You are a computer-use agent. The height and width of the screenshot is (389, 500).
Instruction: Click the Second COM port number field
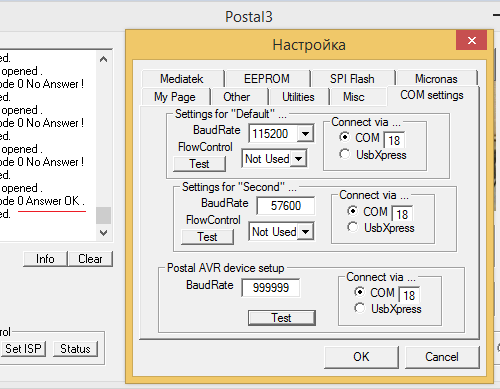[x=402, y=214]
